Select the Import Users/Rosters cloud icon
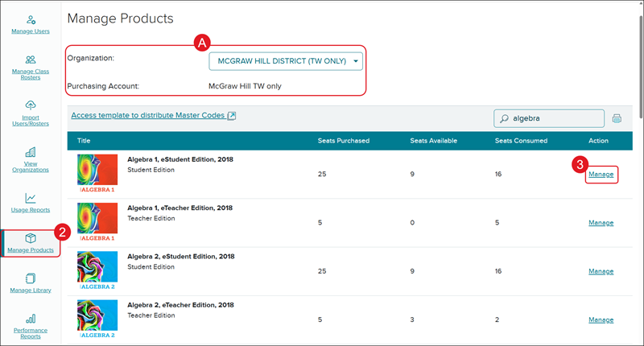This screenshot has width=644, height=346. 31,105
